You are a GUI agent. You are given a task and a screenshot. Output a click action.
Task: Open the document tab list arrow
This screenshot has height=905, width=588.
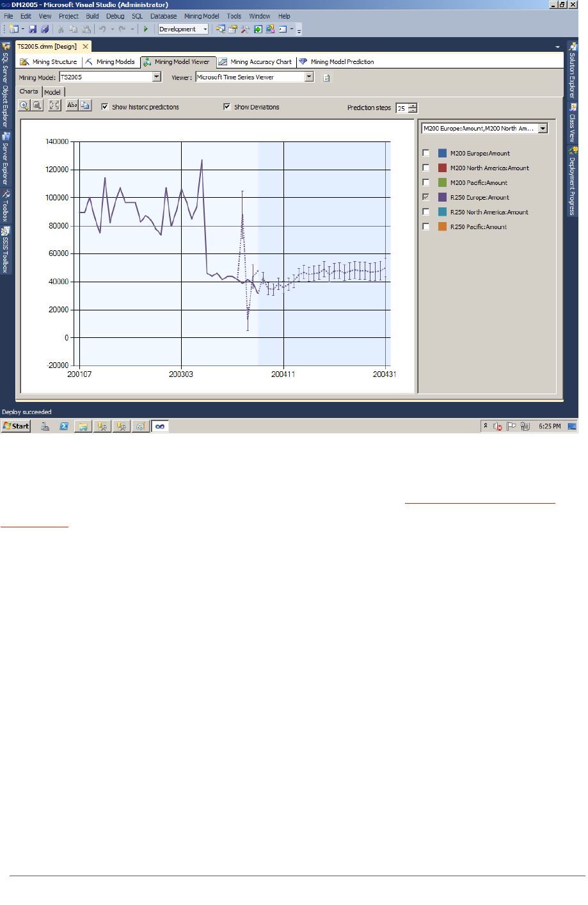(x=558, y=47)
